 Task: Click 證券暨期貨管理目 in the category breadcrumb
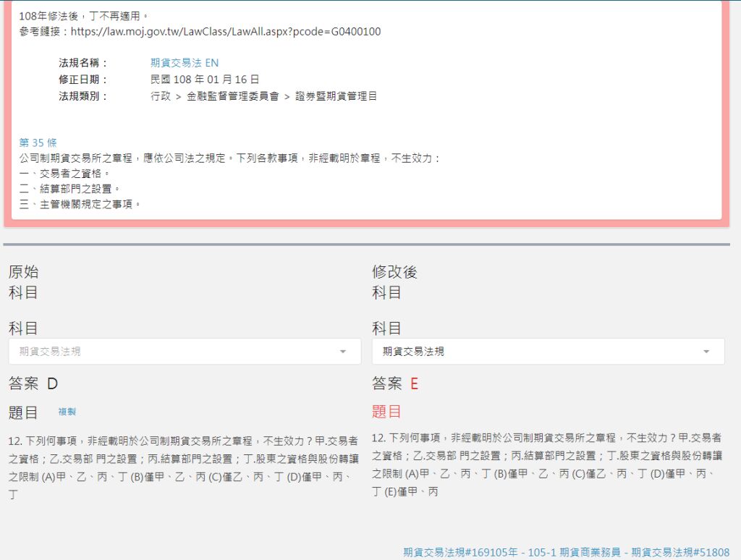[x=336, y=96]
